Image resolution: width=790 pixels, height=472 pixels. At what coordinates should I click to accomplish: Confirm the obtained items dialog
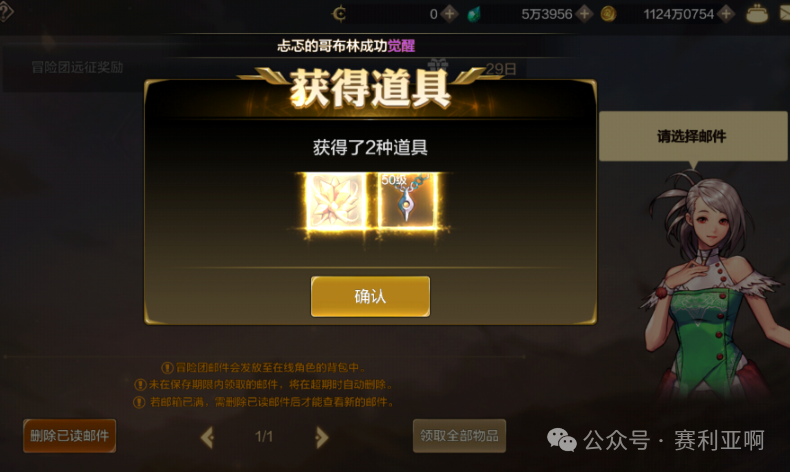tap(370, 296)
